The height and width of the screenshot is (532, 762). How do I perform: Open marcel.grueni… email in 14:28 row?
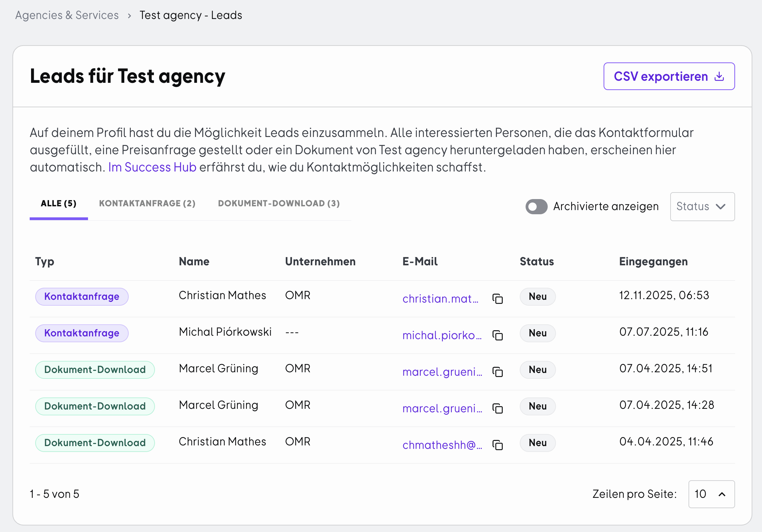pyautogui.click(x=442, y=408)
